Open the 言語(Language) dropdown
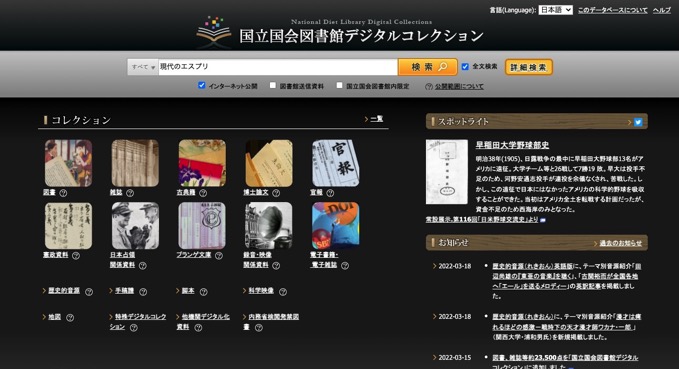Image resolution: width=679 pixels, height=369 pixels. pos(556,10)
